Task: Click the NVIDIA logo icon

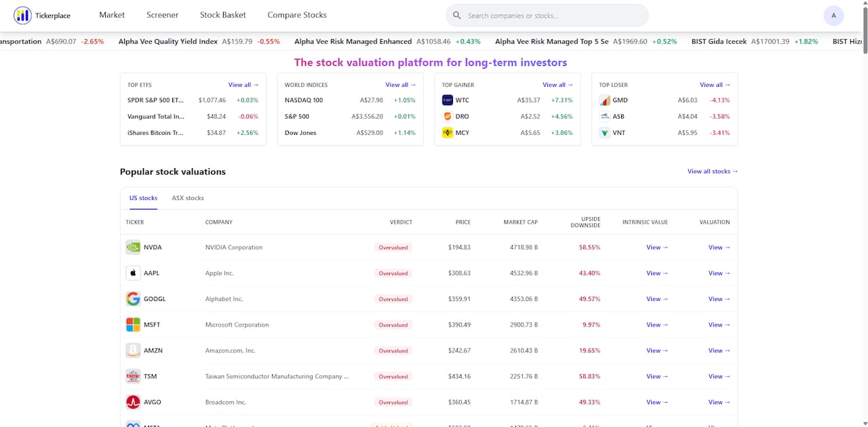Action: 133,247
